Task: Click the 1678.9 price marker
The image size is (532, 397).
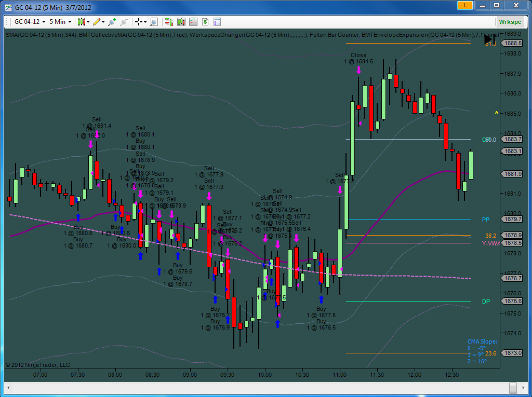Action: [512, 235]
